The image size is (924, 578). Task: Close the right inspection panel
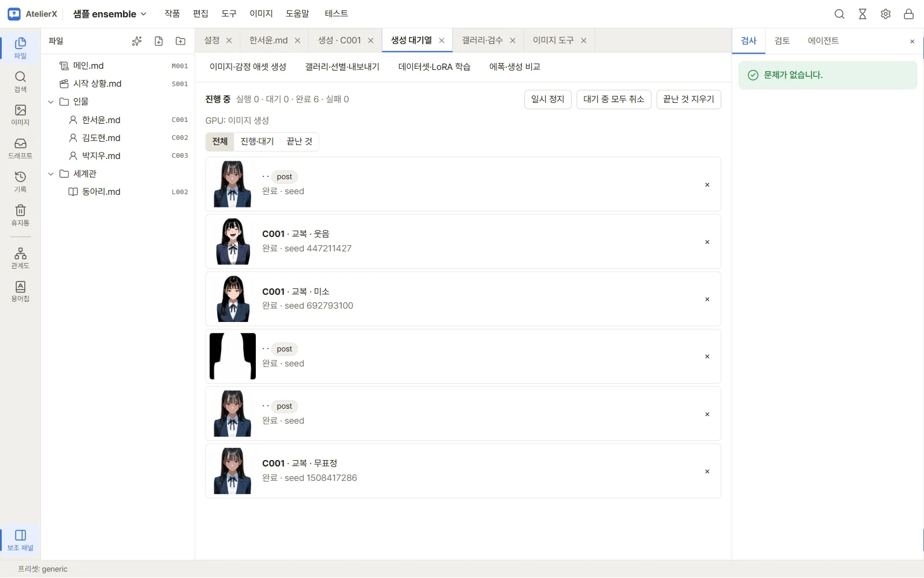click(x=912, y=42)
